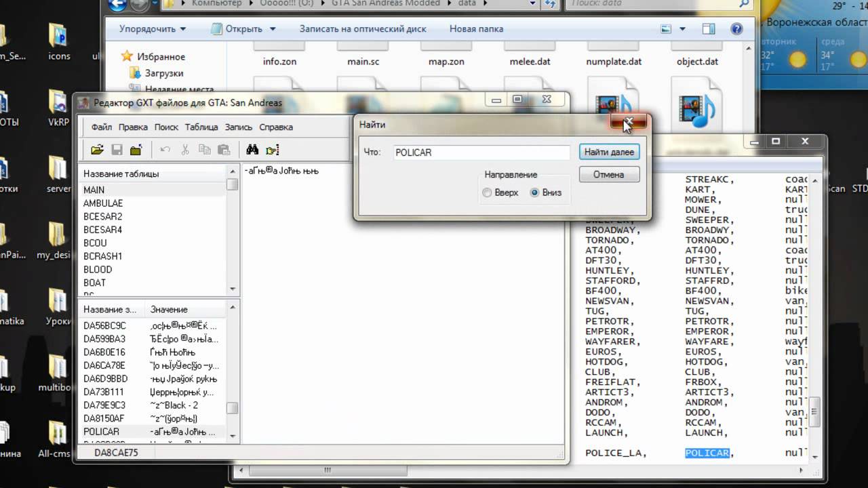The width and height of the screenshot is (868, 488).
Task: Click the help icon in Explorer toolbar
Action: click(736, 29)
